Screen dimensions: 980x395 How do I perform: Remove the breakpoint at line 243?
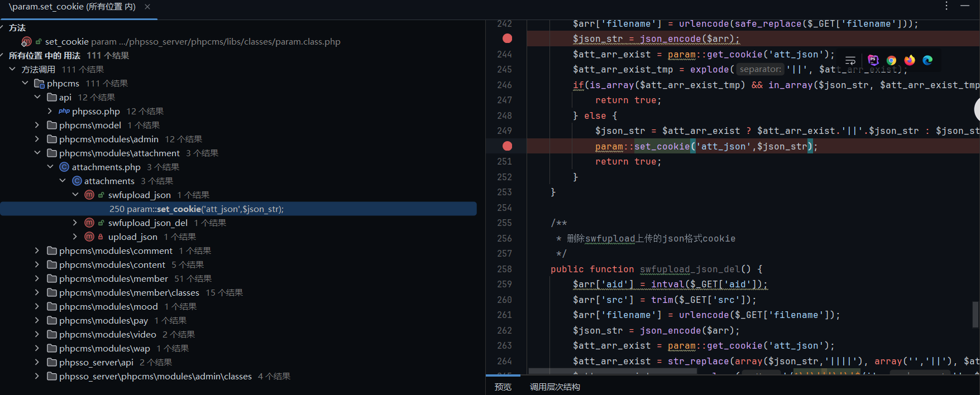pos(507,38)
